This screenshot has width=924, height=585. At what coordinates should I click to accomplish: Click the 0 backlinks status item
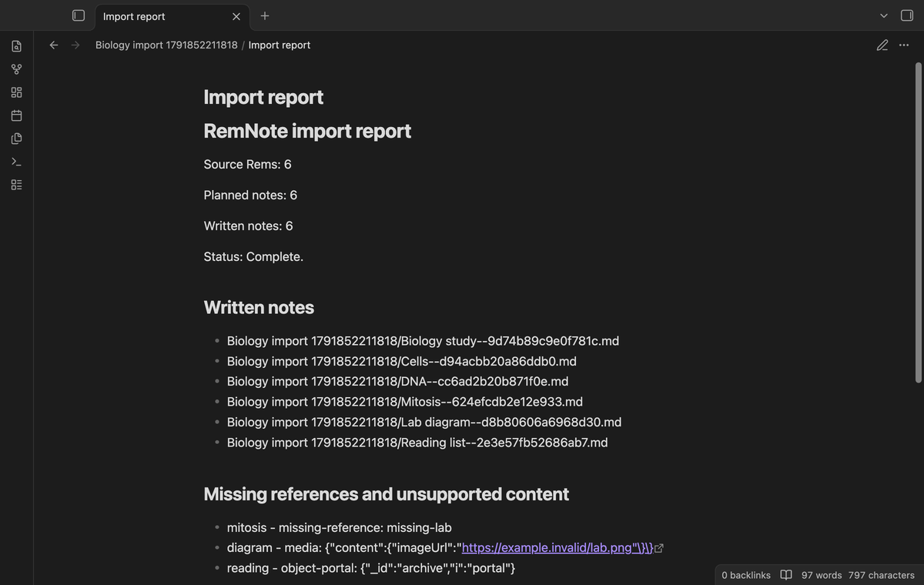point(746,575)
